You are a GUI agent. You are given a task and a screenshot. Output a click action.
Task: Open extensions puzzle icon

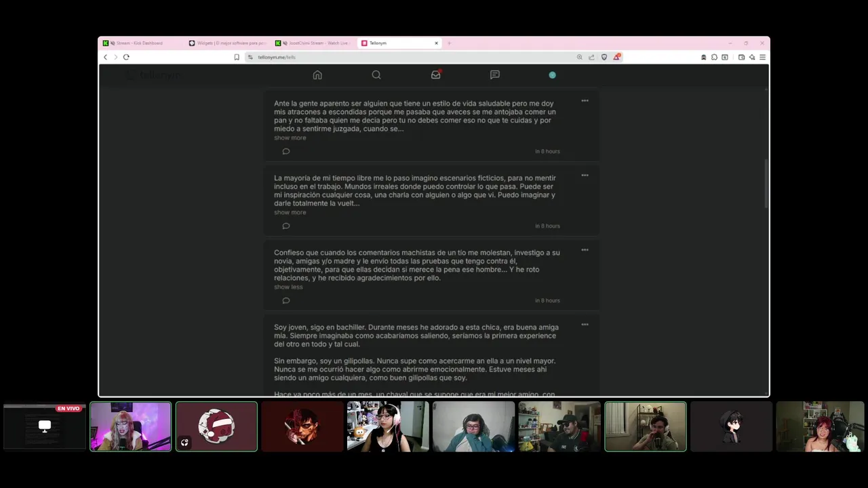714,57
